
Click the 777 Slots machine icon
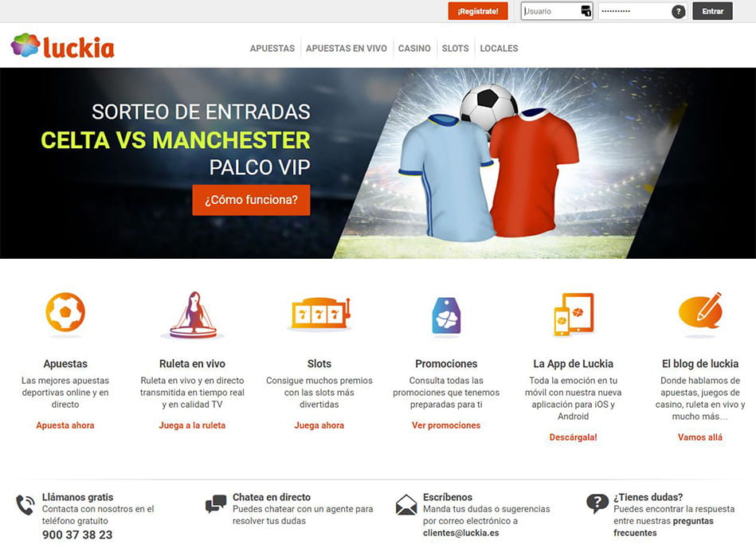tap(320, 313)
